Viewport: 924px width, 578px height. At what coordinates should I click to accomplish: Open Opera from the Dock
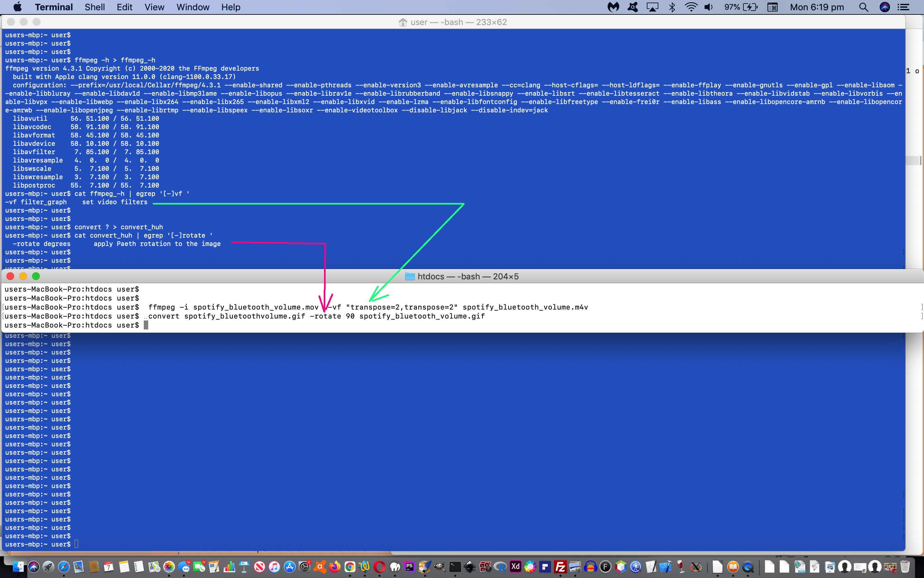[380, 566]
